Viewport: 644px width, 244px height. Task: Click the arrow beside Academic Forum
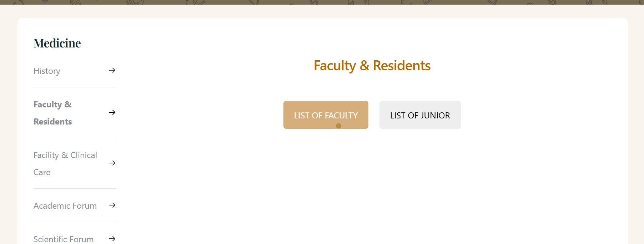tap(112, 205)
